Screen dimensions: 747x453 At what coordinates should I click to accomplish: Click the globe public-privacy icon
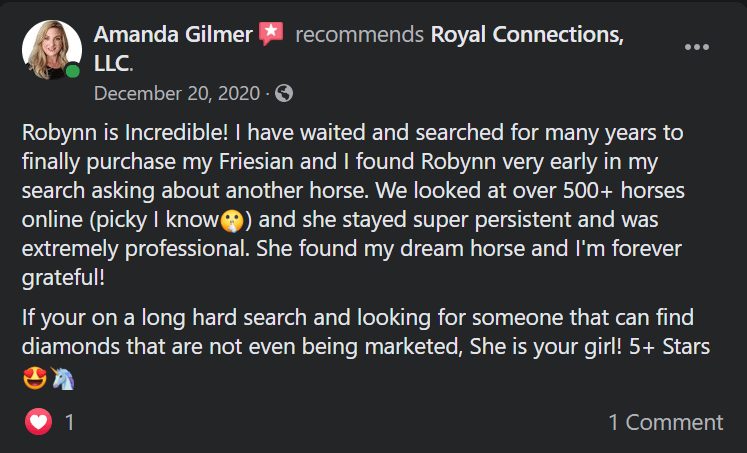[284, 93]
